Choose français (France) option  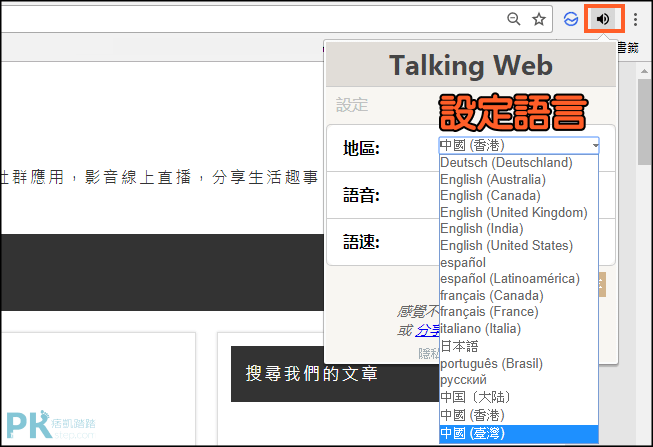(x=519, y=312)
